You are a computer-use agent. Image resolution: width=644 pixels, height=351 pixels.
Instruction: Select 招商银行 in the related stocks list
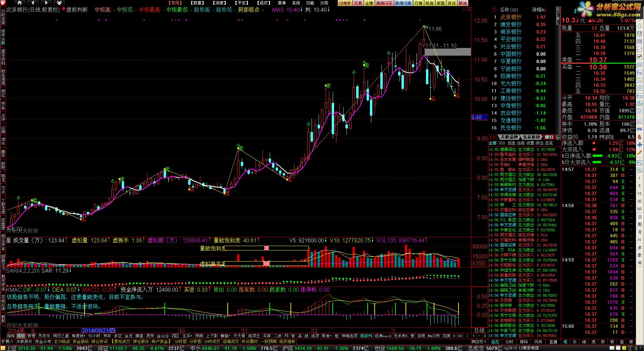click(x=511, y=76)
